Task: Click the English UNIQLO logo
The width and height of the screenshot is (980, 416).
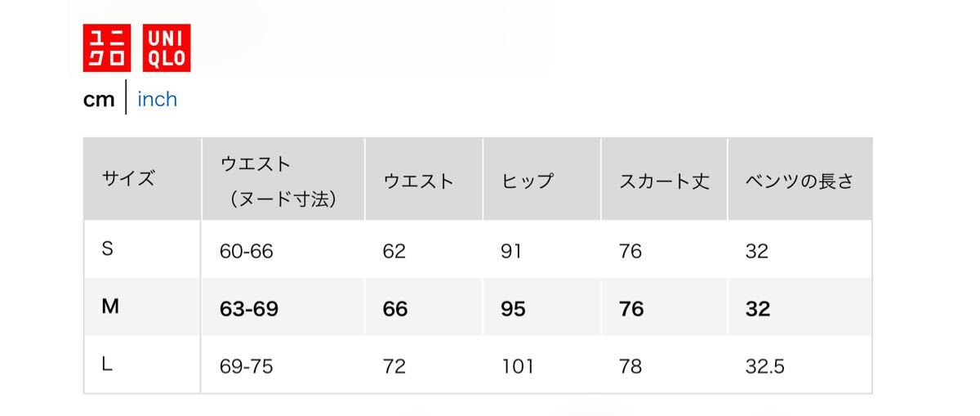Action: coord(167,48)
